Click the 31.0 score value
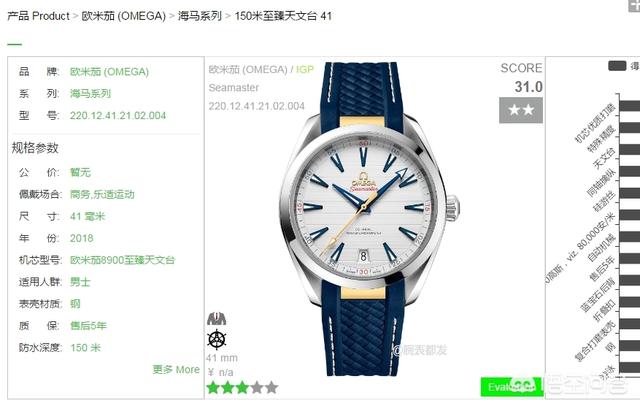 point(529,87)
